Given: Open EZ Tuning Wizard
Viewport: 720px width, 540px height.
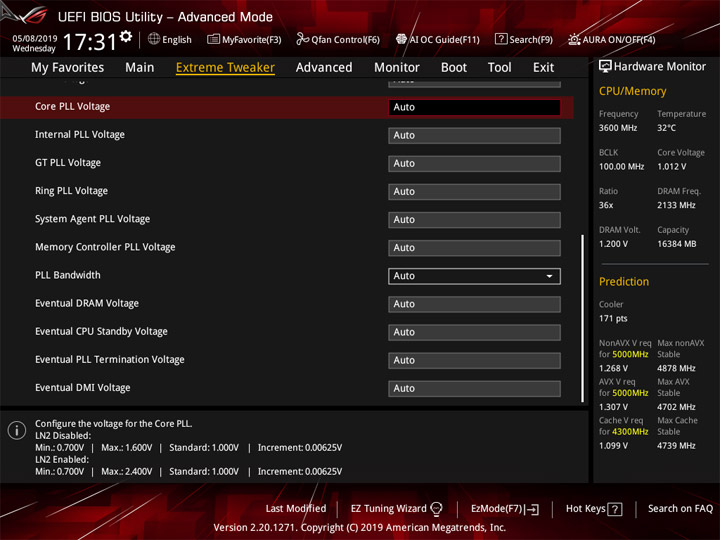Looking at the screenshot, I should [396, 509].
